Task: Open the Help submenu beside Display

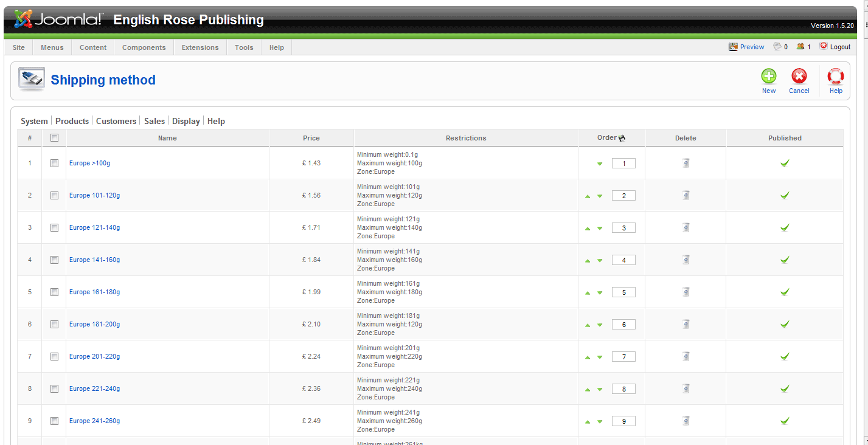Action: tap(216, 121)
